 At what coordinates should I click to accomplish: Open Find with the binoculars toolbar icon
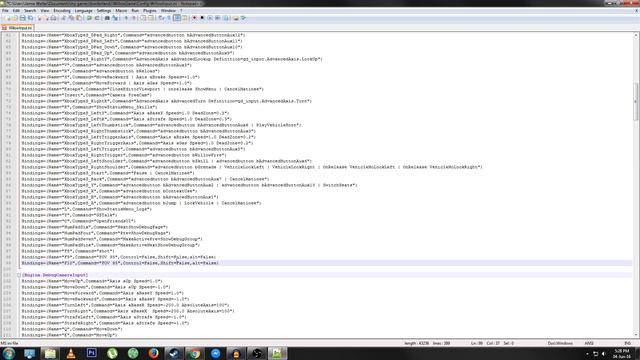pyautogui.click(x=107, y=18)
